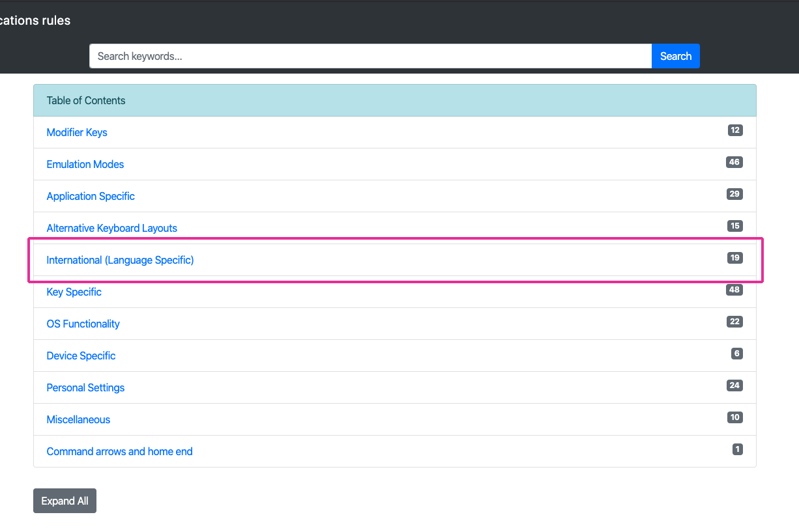Click the 6 badge beside Device Specific
The width and height of the screenshot is (799, 532).
[x=737, y=354]
